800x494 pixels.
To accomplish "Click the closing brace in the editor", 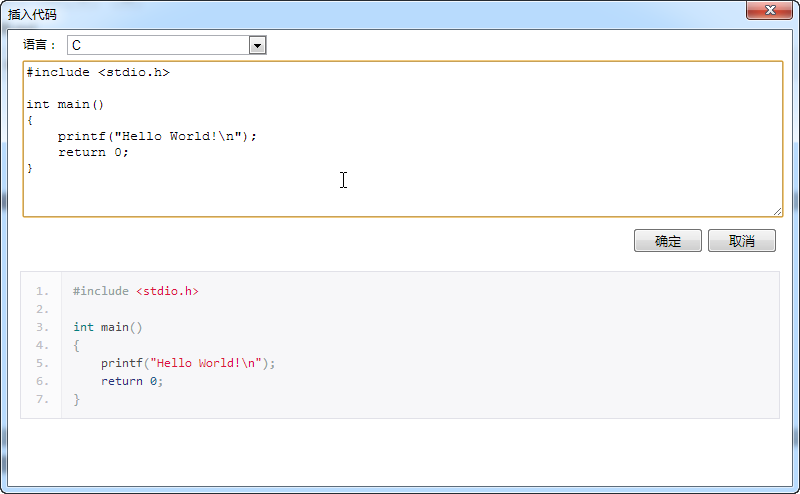I will (30, 168).
